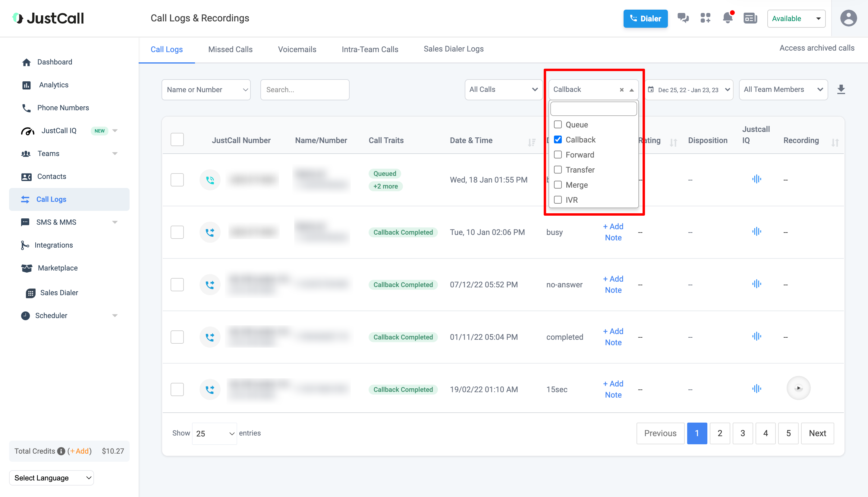Open JustCall IQ for Wed, 18 Jan call
Screen dimensions: 868x497
[756, 179]
